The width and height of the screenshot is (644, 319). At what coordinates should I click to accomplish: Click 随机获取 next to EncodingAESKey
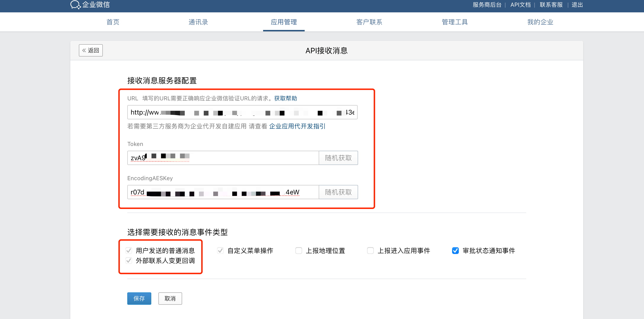[x=338, y=192]
